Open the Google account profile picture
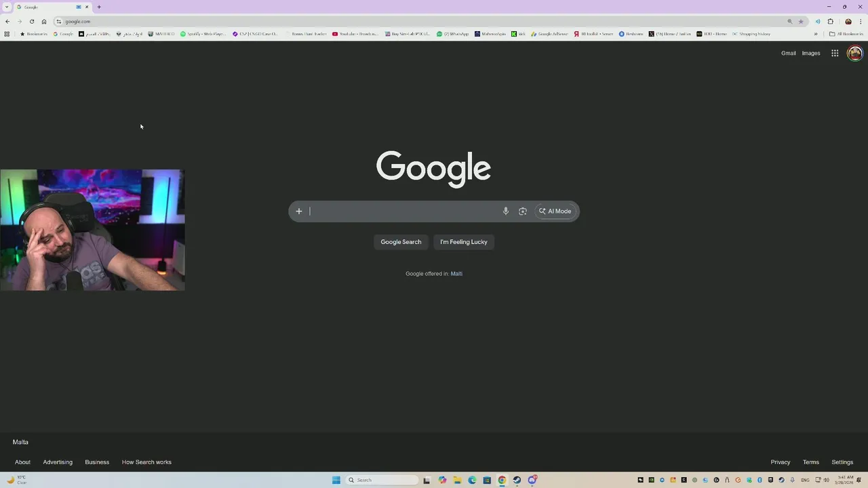868x488 pixels. tap(855, 53)
